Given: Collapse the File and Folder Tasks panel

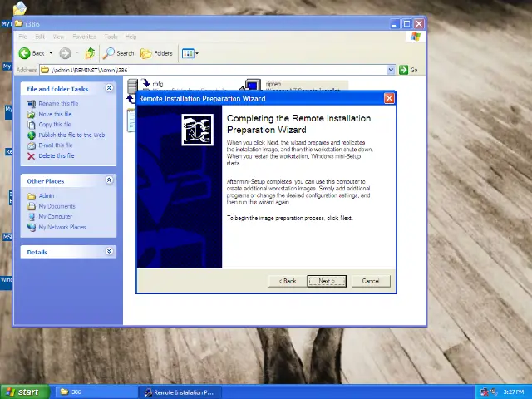Looking at the screenshot, I should click(x=109, y=88).
